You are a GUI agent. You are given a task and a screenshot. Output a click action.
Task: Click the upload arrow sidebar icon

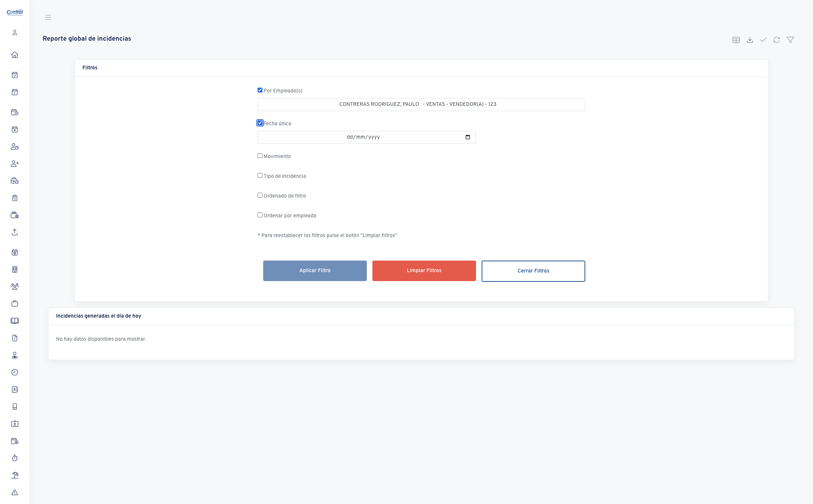pyautogui.click(x=15, y=232)
